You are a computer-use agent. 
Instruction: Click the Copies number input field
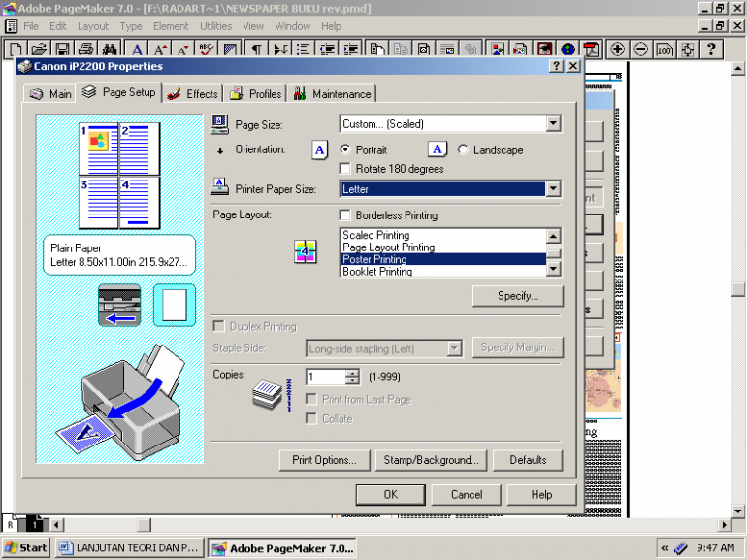coord(325,377)
